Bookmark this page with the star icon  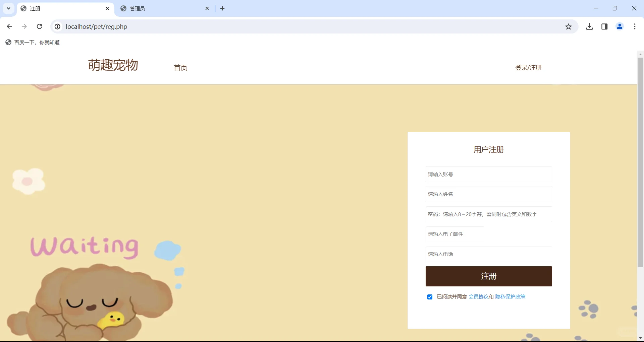[x=568, y=26]
